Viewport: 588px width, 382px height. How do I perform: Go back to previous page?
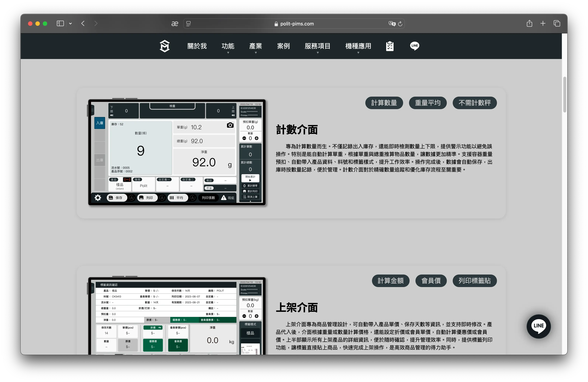point(83,23)
